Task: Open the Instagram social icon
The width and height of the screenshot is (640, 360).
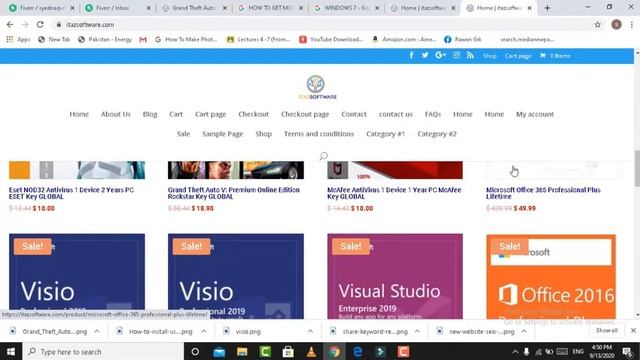Action: pos(456,55)
